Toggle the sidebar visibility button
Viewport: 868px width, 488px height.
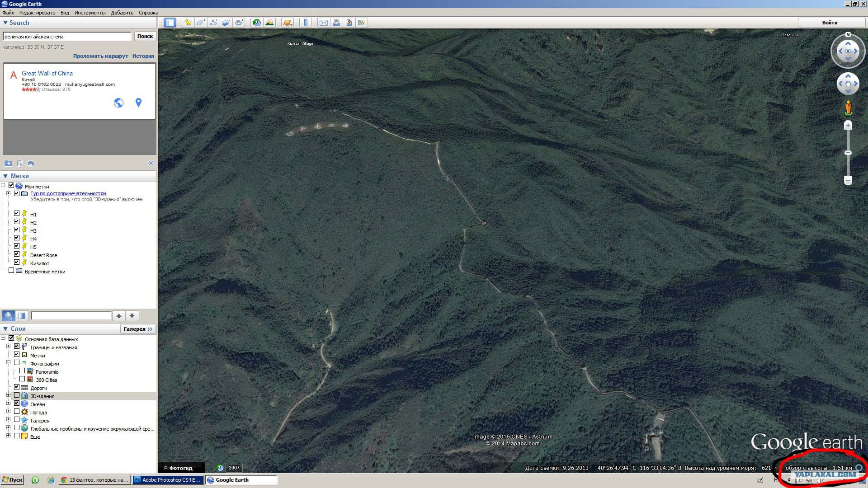170,23
